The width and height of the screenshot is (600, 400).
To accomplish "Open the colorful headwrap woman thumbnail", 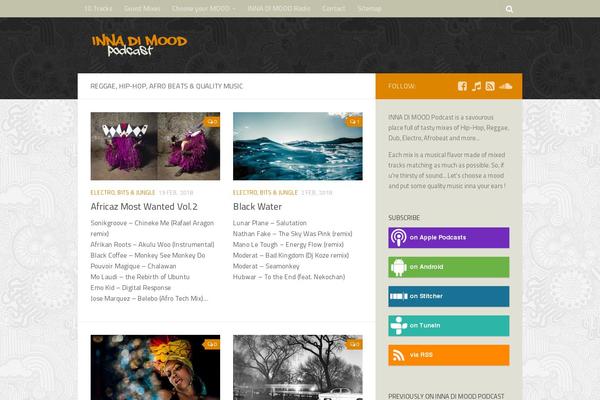I will tap(155, 367).
